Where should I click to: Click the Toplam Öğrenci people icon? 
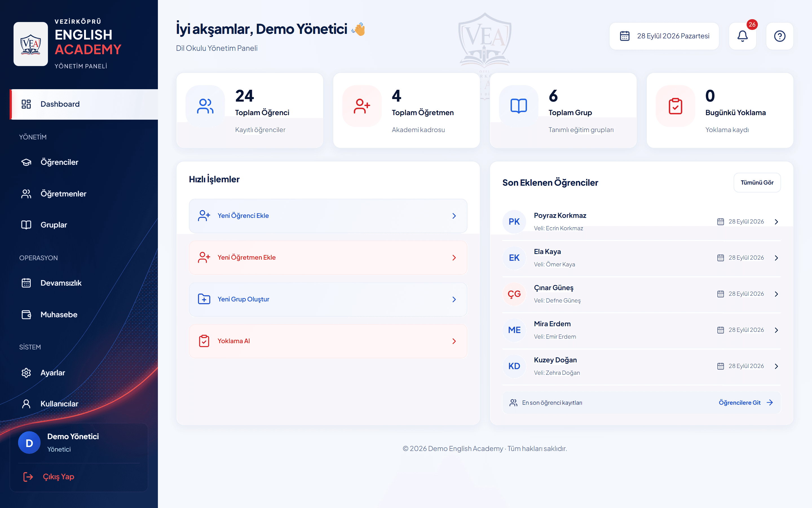click(x=205, y=106)
